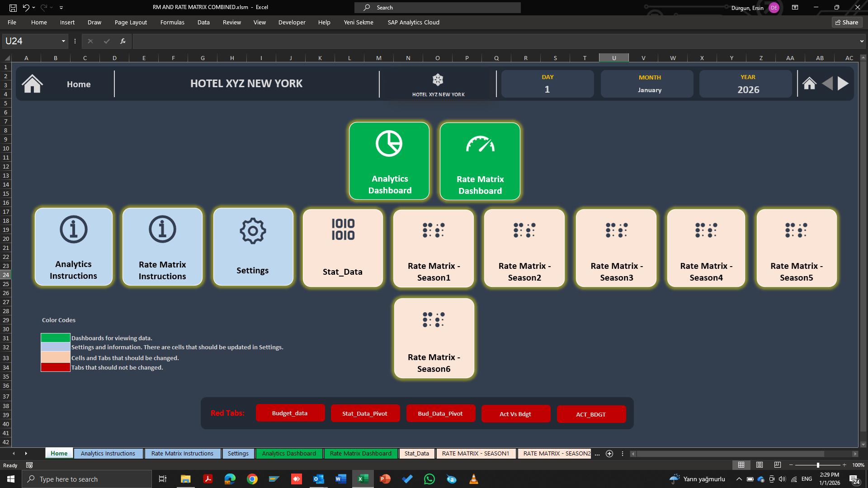Click the next (right triangle) arrow

[x=843, y=84]
